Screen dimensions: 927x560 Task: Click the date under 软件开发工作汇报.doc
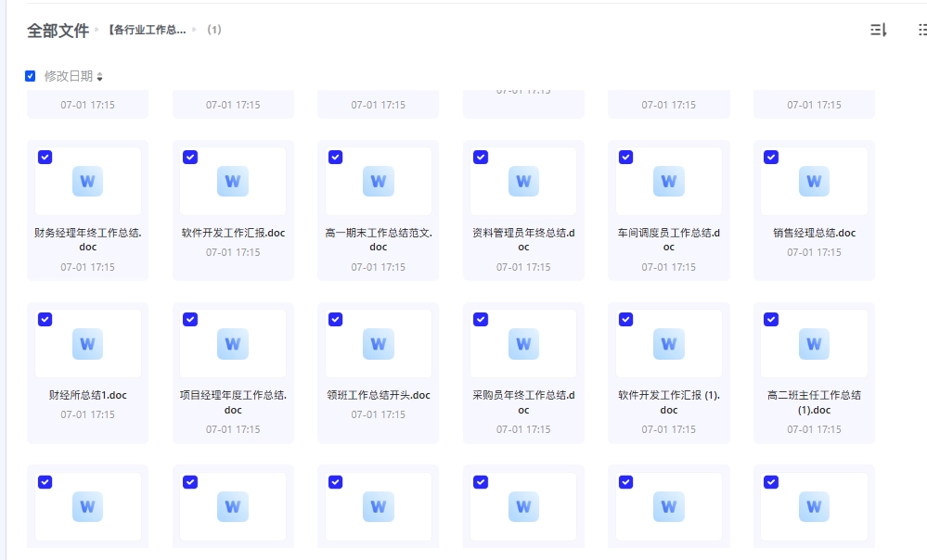(233, 252)
